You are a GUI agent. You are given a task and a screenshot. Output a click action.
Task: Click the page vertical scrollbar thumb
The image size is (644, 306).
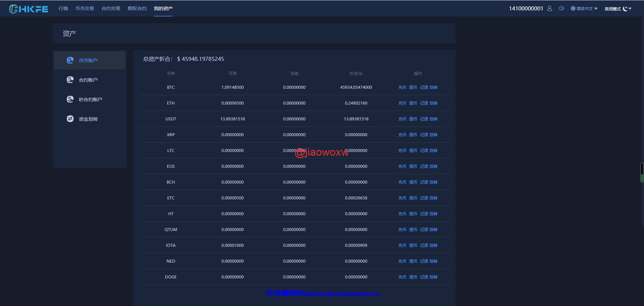642,173
